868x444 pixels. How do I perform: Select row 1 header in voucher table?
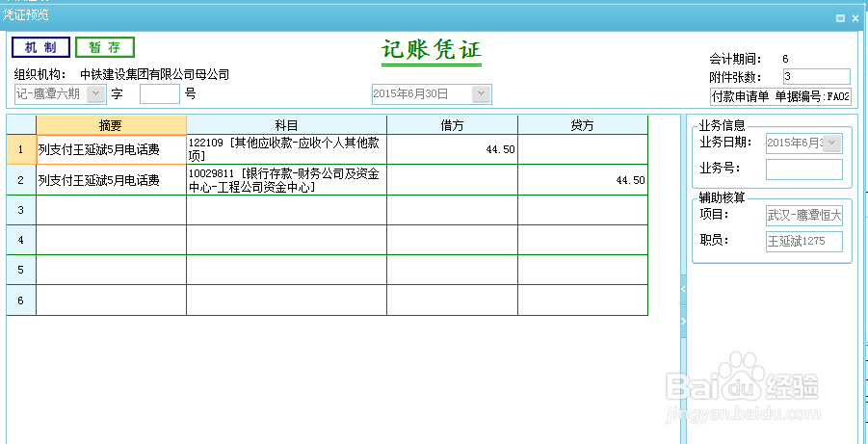pyautogui.click(x=21, y=149)
